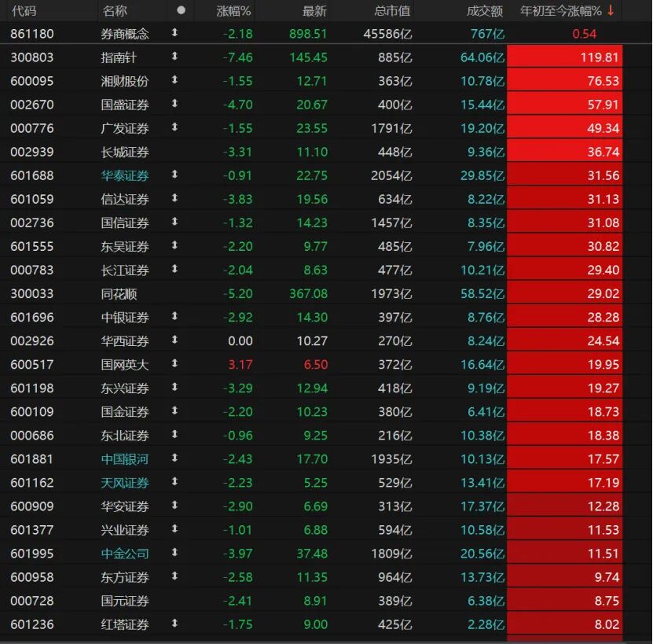Click the marker icon next to 广发证券
The width and height of the screenshot is (653, 644).
tap(174, 127)
